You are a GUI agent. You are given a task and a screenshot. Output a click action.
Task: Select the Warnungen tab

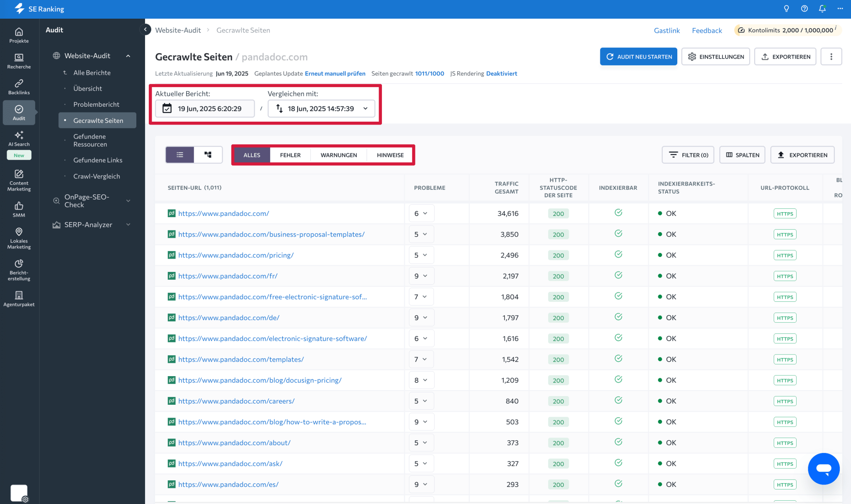click(x=339, y=155)
